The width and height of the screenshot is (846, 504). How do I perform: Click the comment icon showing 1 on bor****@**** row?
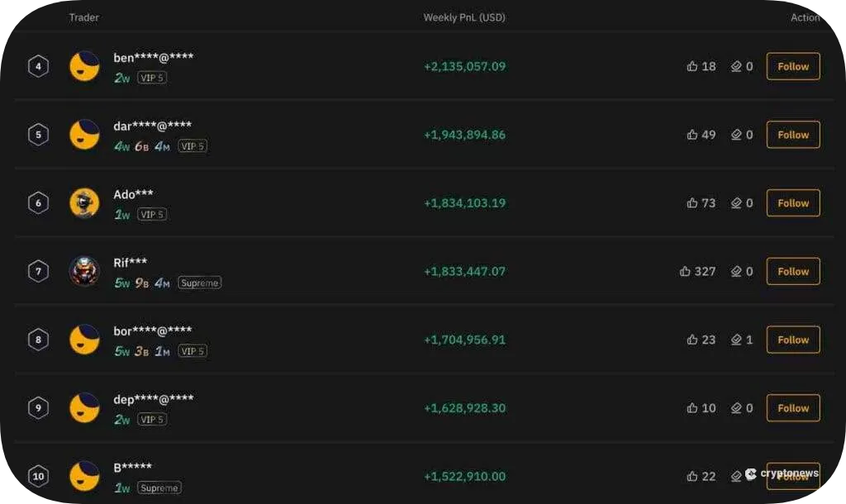tap(735, 340)
